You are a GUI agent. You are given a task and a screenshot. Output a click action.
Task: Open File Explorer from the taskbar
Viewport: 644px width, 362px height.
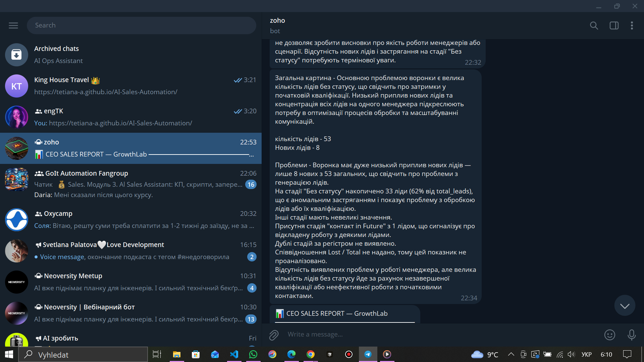tap(176, 354)
